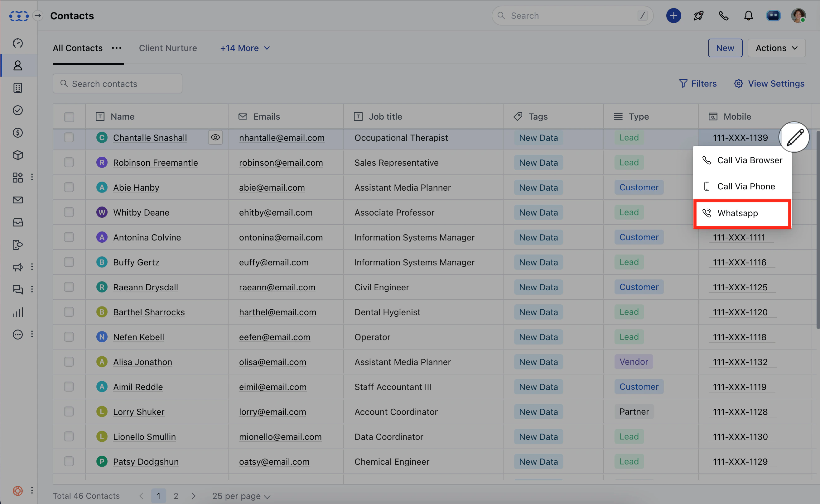The image size is (820, 504).
Task: Focus the global Search field
Action: (572, 16)
